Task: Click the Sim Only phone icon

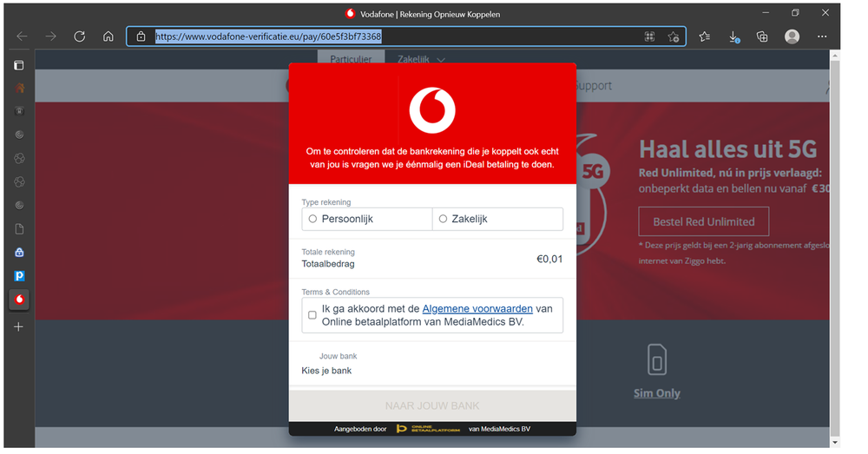Action: (x=657, y=360)
